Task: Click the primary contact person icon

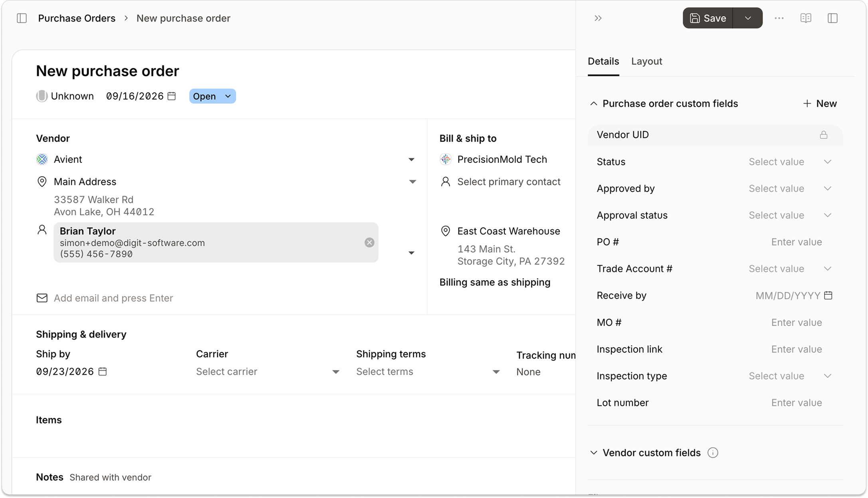Action: pyautogui.click(x=446, y=182)
